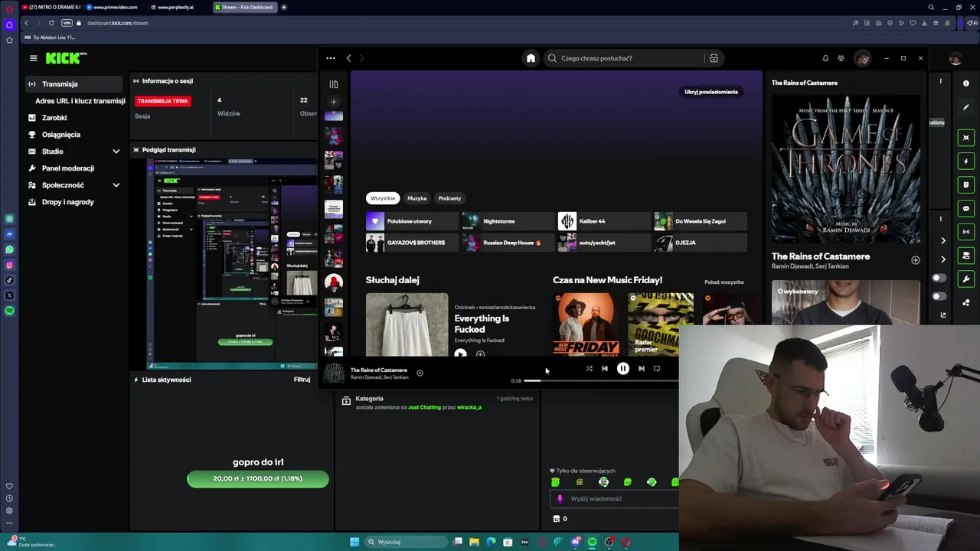Toggle the upper switch in Kick panel
Image resolution: width=980 pixels, height=551 pixels.
[939, 278]
